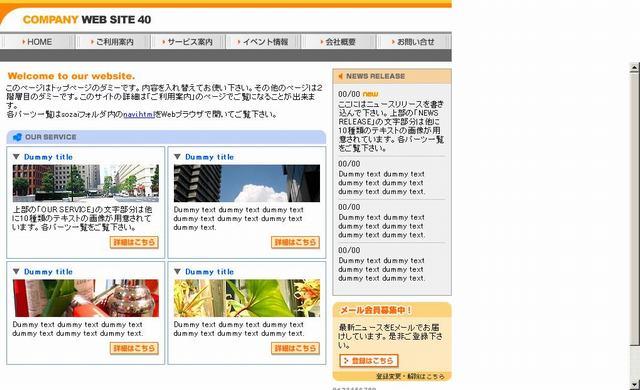The height and width of the screenshot is (390, 640).
Task: Click 詳細はこちら under the green leaves card
Action: [x=296, y=348]
